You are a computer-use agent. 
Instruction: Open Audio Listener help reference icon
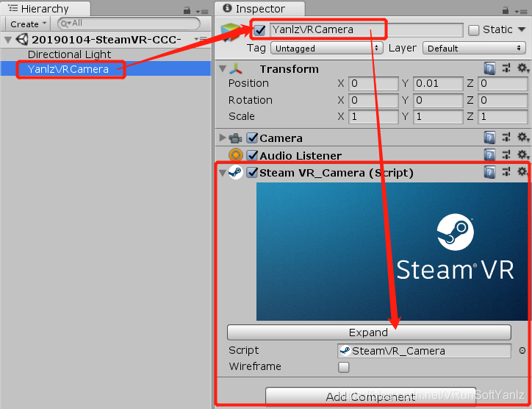pos(489,155)
